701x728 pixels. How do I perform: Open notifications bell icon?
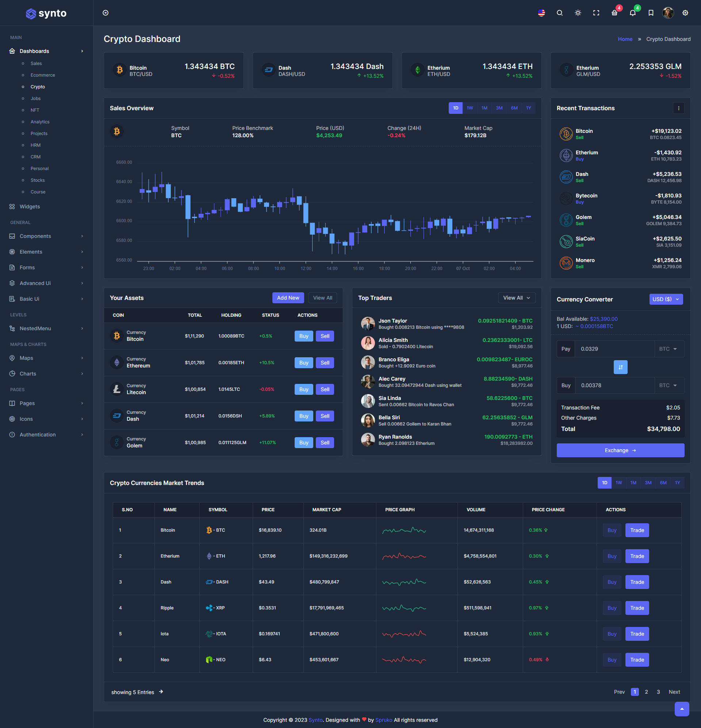click(x=632, y=13)
